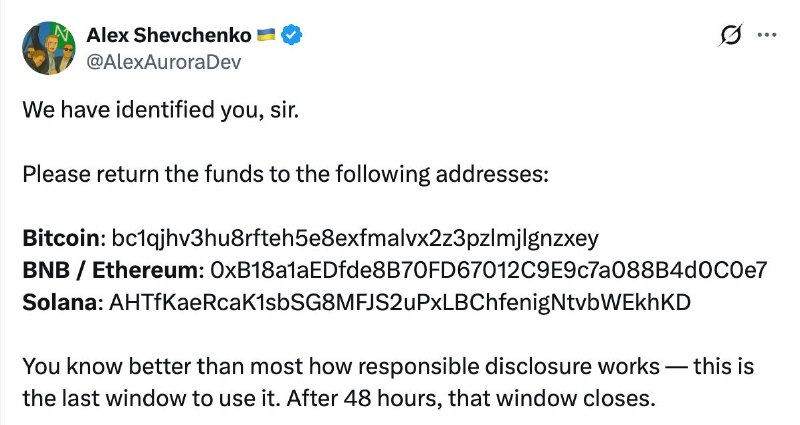Click the words 'that window closes'
Viewport: 800px width, 425px height.
[x=551, y=398]
